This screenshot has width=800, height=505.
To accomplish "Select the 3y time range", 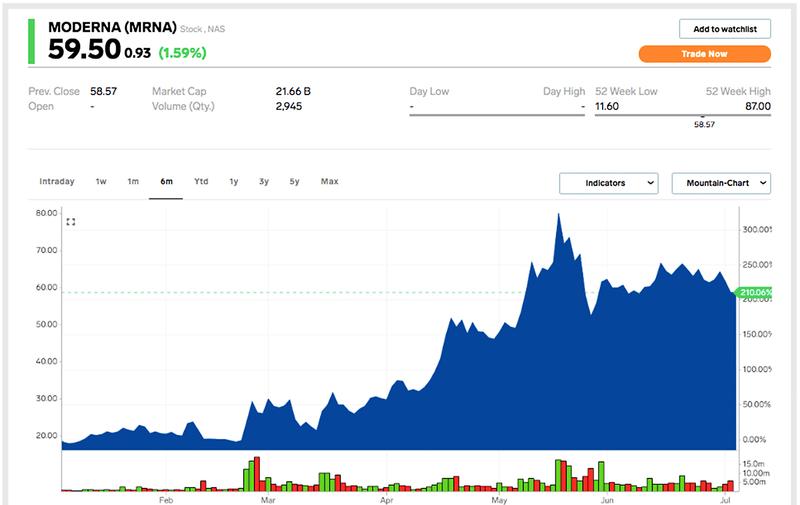I will pos(264,182).
